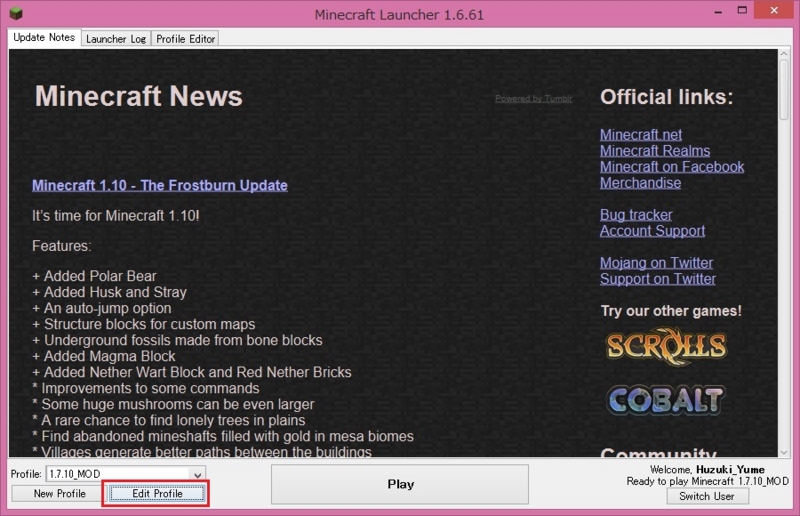Visit the Mojang on Twitter link
Viewport: 800px width, 516px height.
coord(657,263)
